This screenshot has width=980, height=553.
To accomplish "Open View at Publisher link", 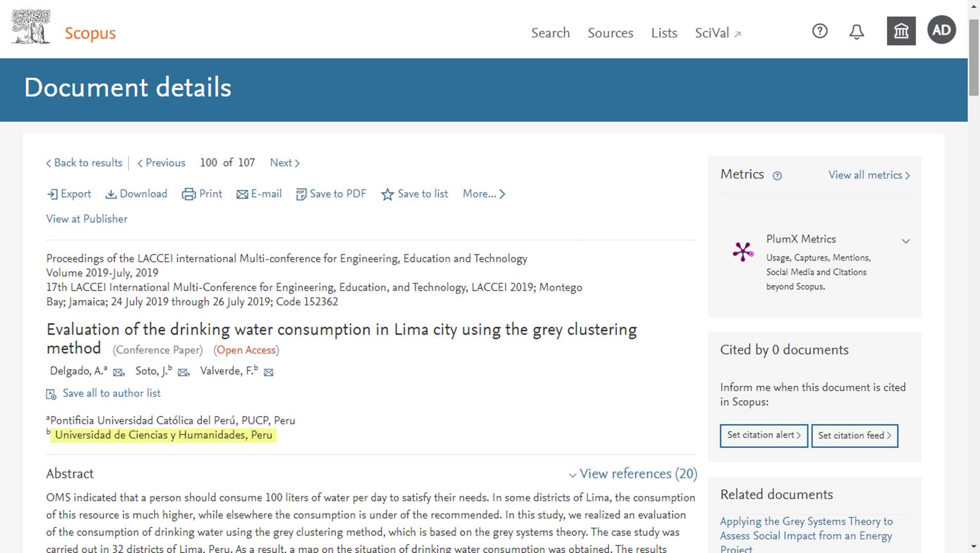I will 87,219.
